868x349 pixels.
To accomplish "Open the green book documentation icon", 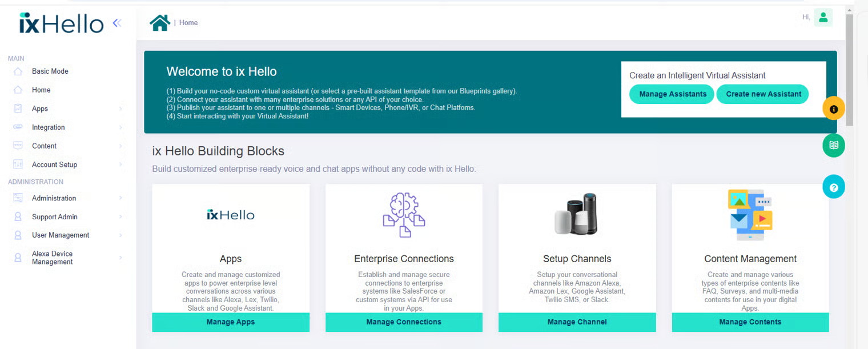I will (834, 146).
